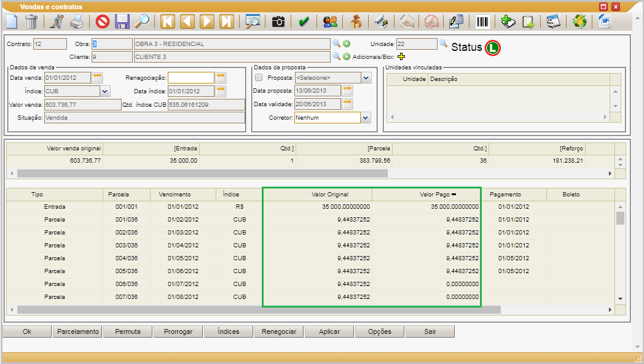
Task: Click the barcode icon
Action: coord(482,21)
